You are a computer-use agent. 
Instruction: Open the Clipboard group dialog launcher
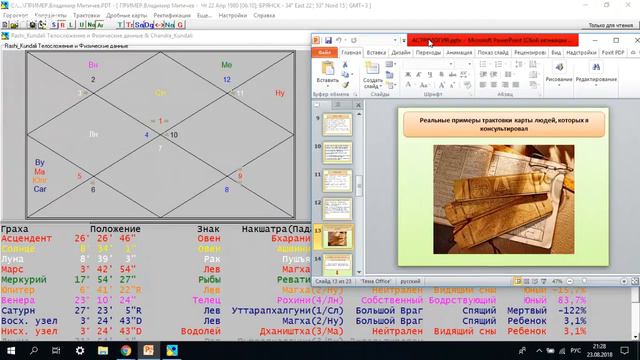pos(355,95)
